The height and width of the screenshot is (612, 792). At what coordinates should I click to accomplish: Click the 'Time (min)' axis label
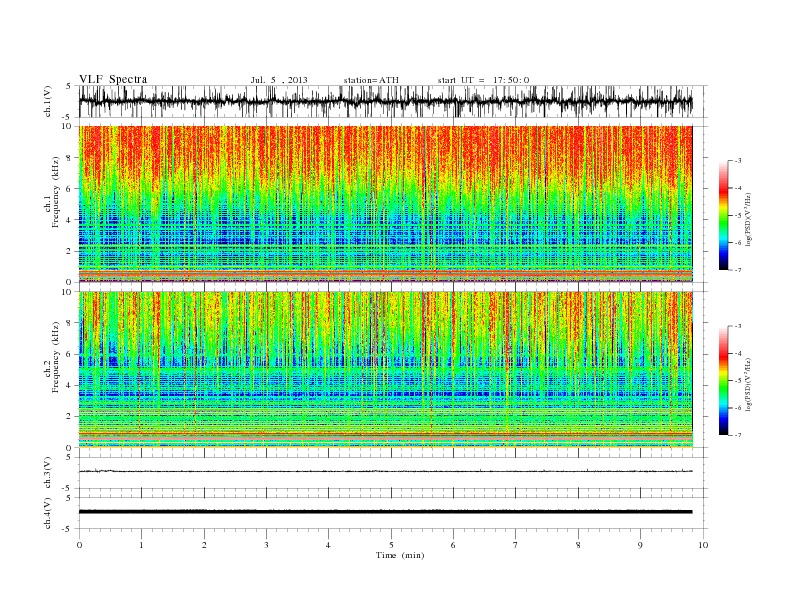pyautogui.click(x=400, y=555)
